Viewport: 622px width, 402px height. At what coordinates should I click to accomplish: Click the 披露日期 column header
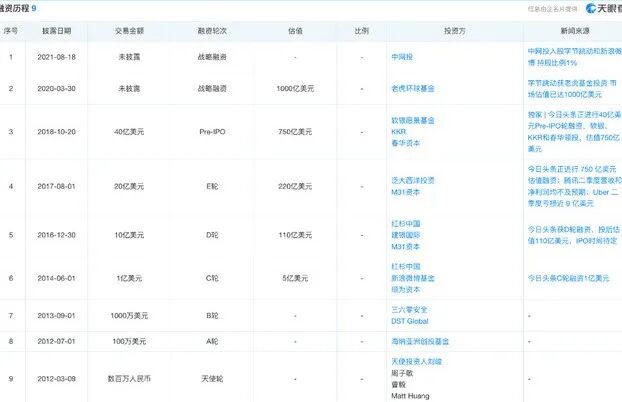(x=56, y=31)
